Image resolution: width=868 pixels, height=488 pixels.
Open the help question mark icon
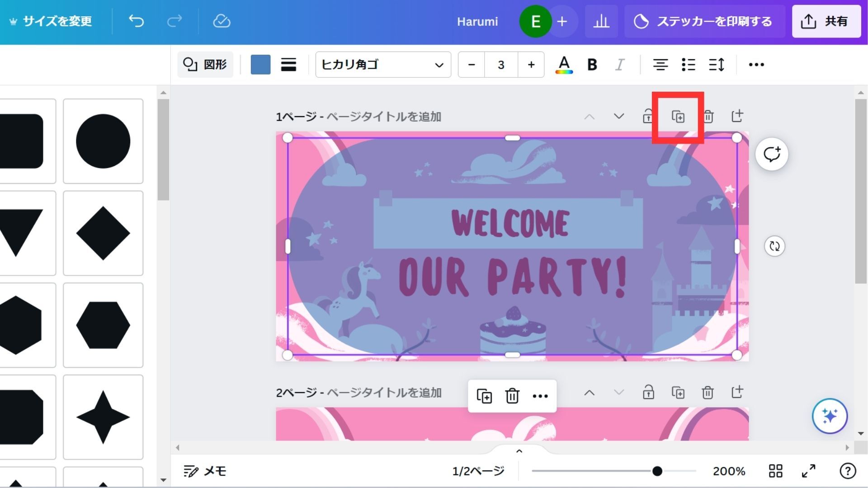[848, 471]
